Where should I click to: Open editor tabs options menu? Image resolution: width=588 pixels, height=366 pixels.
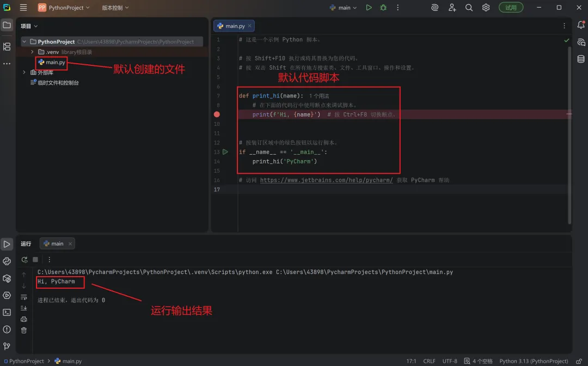[x=564, y=26]
